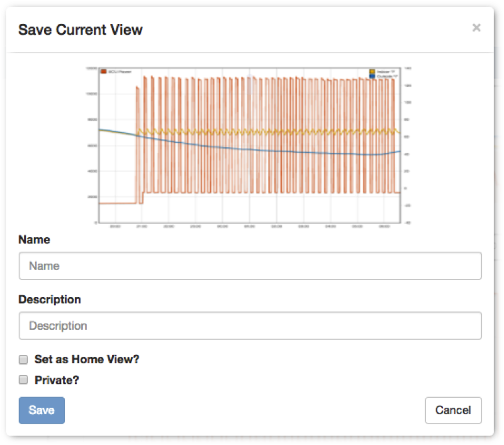
Task: Click the red legend swatch in chart
Action: point(103,71)
